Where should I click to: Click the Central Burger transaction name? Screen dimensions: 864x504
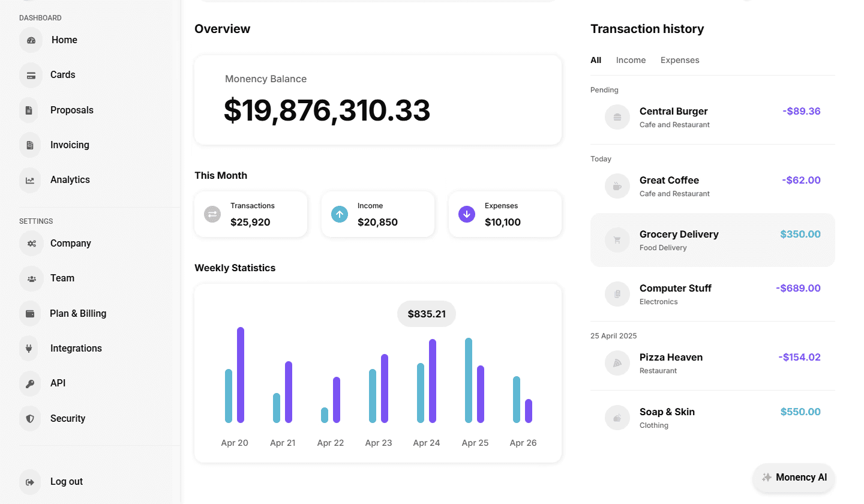point(673,112)
